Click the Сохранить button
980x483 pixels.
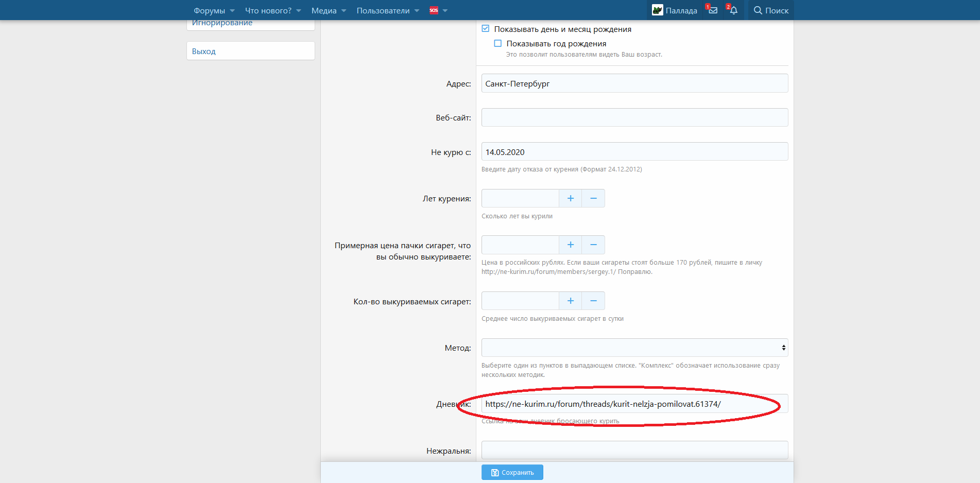[x=512, y=472]
